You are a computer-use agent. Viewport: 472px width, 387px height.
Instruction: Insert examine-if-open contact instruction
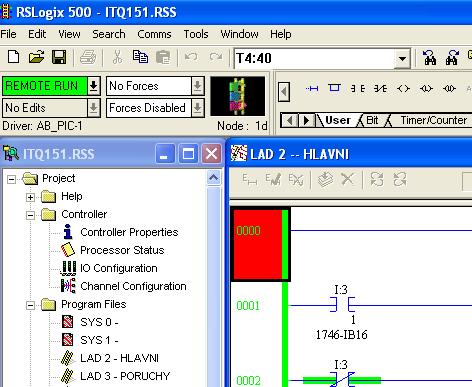(x=380, y=88)
